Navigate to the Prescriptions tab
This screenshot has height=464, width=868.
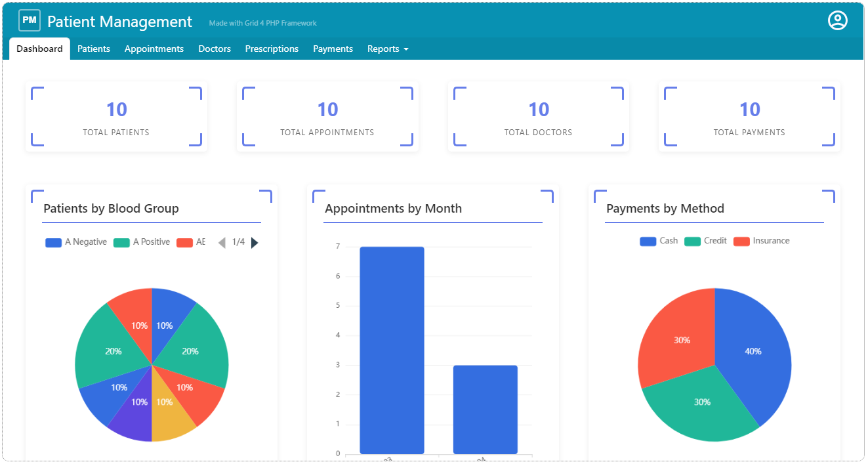click(272, 49)
